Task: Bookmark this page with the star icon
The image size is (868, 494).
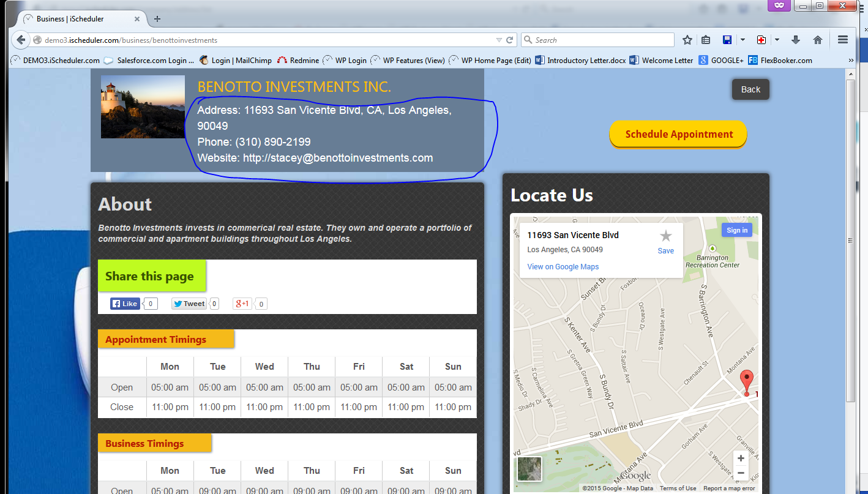Action: [687, 40]
